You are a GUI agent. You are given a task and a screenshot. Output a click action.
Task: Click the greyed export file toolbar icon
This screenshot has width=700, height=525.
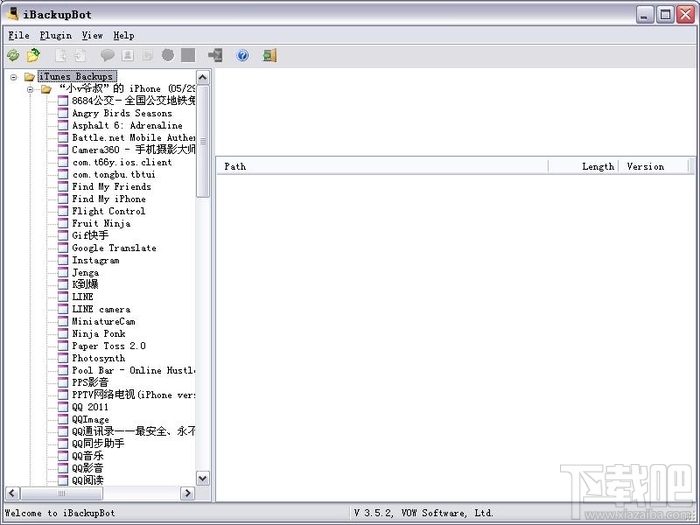coord(61,55)
